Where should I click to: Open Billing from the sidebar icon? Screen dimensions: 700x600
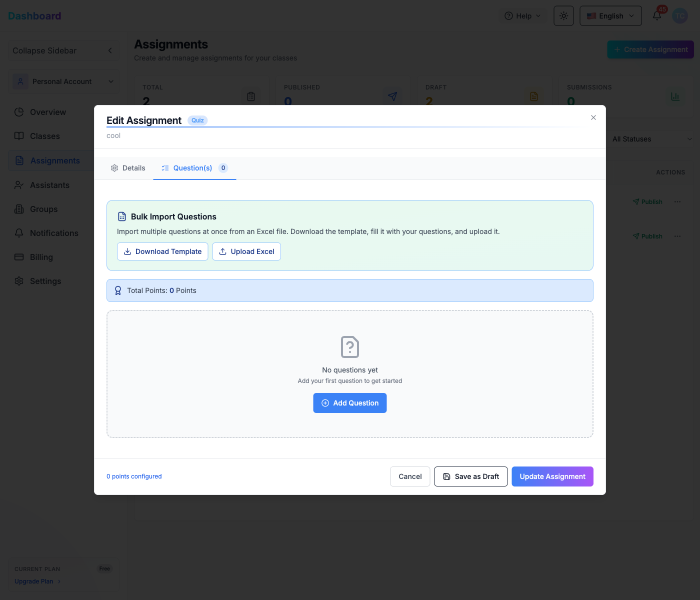(x=18, y=257)
